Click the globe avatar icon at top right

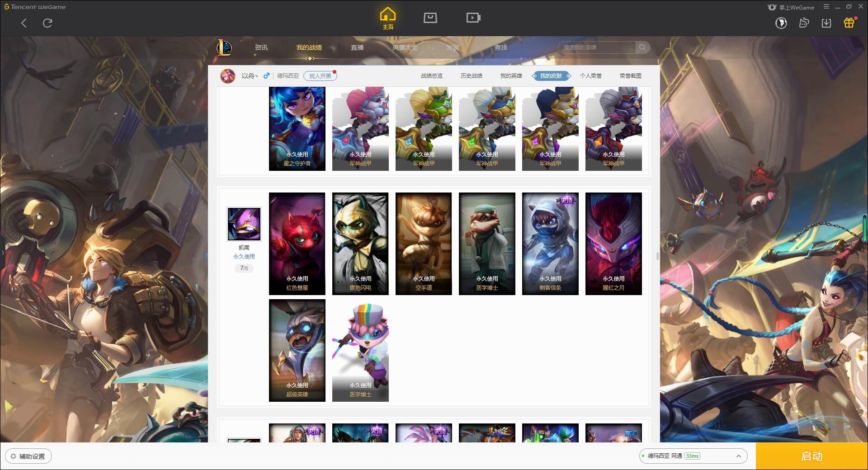tap(781, 23)
